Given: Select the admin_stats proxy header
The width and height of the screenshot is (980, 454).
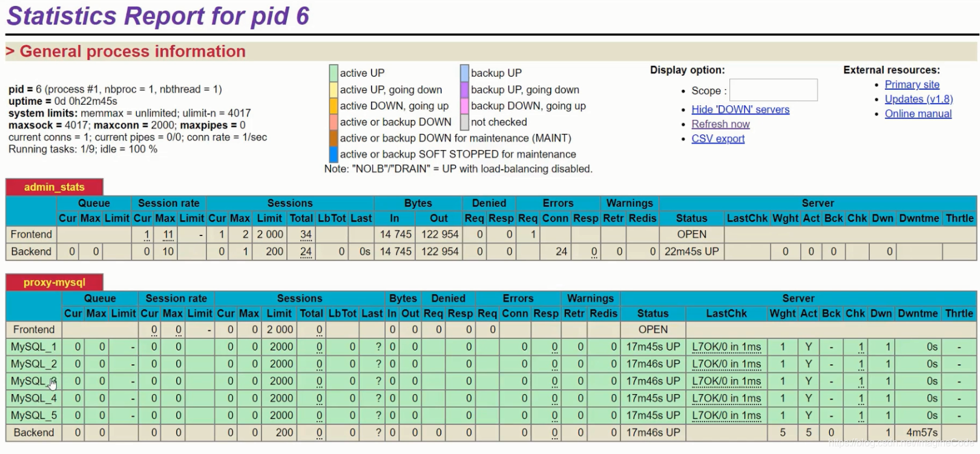Looking at the screenshot, I should 54,187.
